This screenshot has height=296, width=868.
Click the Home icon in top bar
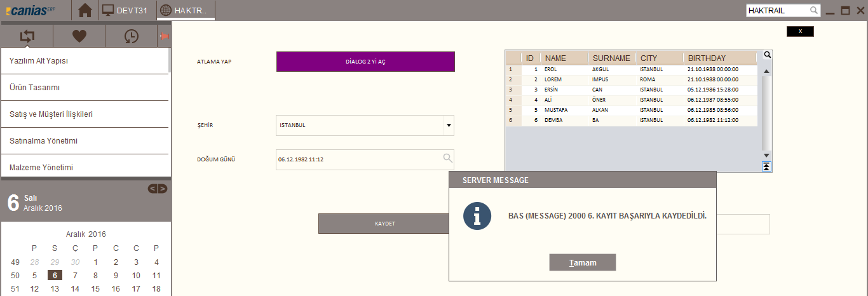coord(85,10)
